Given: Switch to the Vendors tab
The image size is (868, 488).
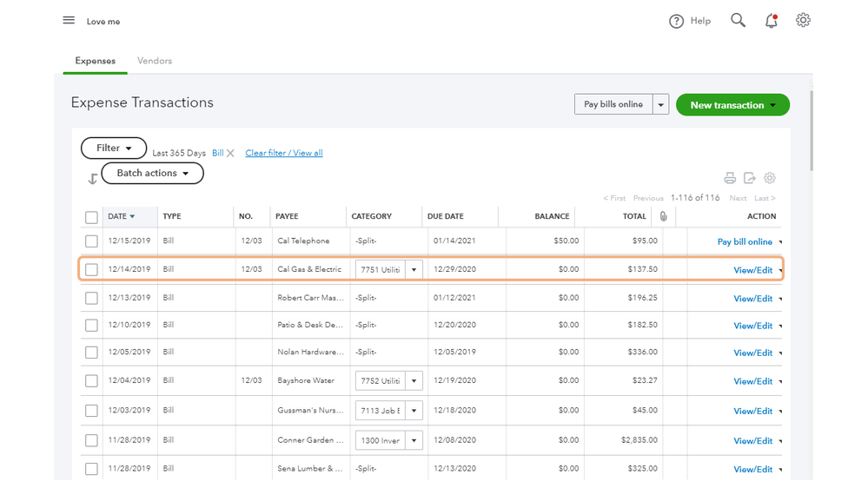Looking at the screenshot, I should point(155,61).
